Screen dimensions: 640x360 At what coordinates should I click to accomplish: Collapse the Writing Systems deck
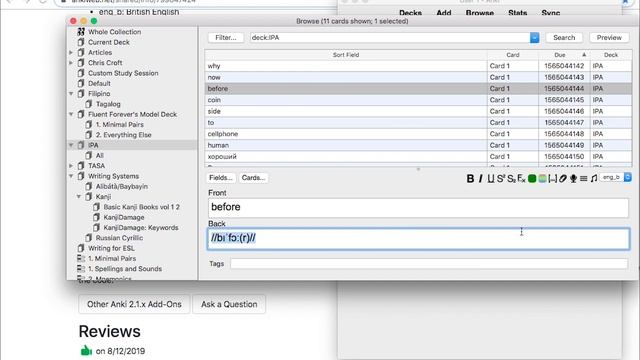pos(71,176)
